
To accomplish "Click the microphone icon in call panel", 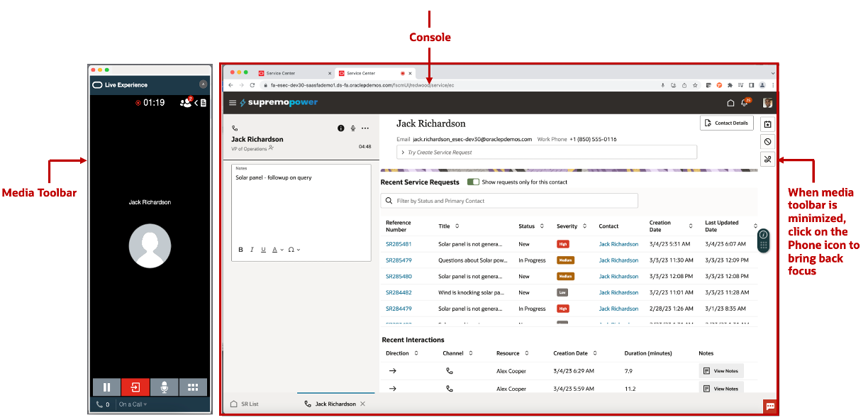I will tap(353, 128).
